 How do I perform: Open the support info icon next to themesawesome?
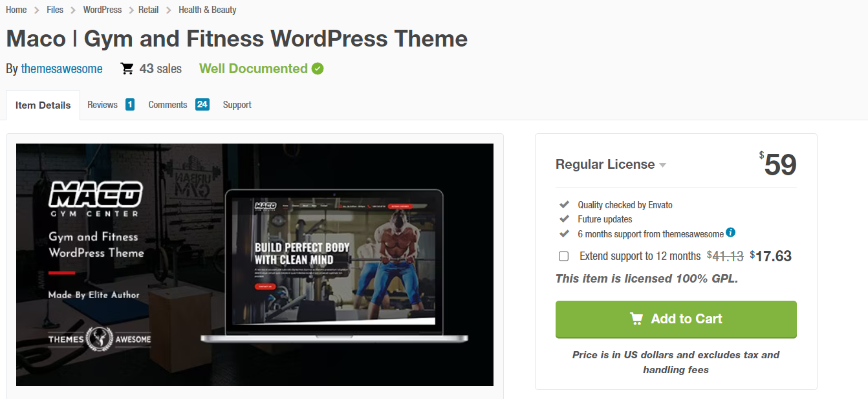[730, 233]
